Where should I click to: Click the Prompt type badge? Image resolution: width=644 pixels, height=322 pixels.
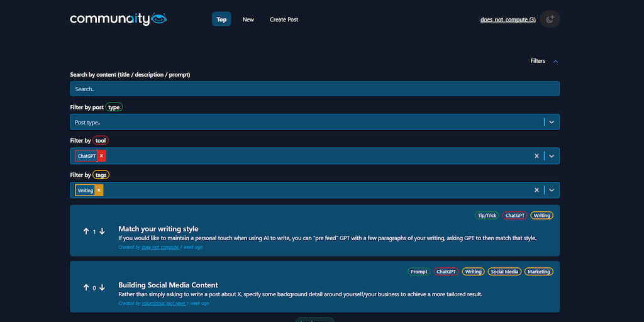pyautogui.click(x=419, y=272)
